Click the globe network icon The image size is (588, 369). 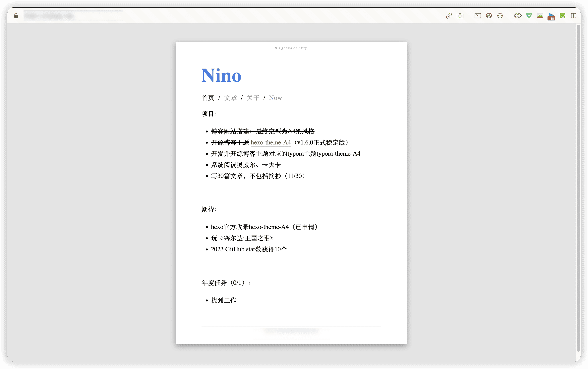(x=489, y=16)
